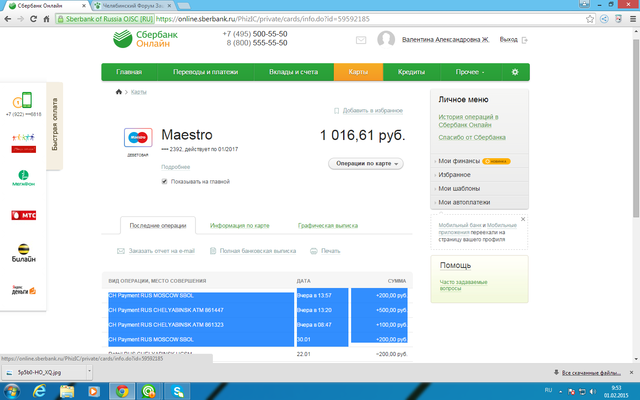Click 'Заказать отчет на e-mail'

(162, 251)
